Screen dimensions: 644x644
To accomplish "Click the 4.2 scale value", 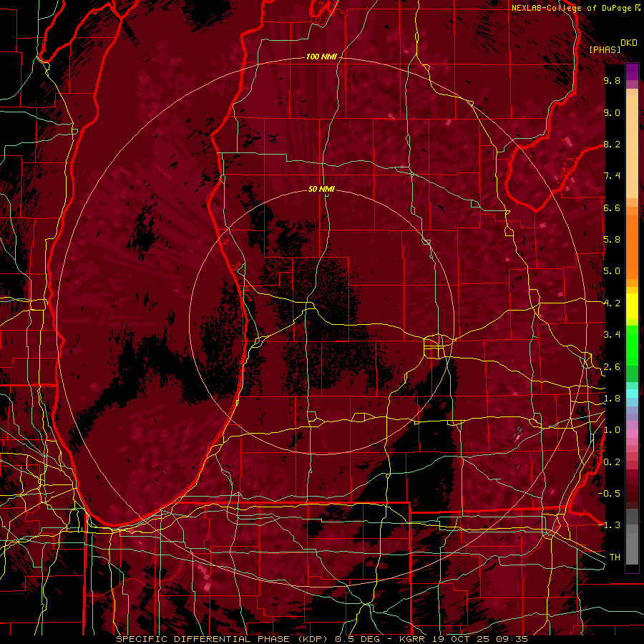I will (x=612, y=303).
